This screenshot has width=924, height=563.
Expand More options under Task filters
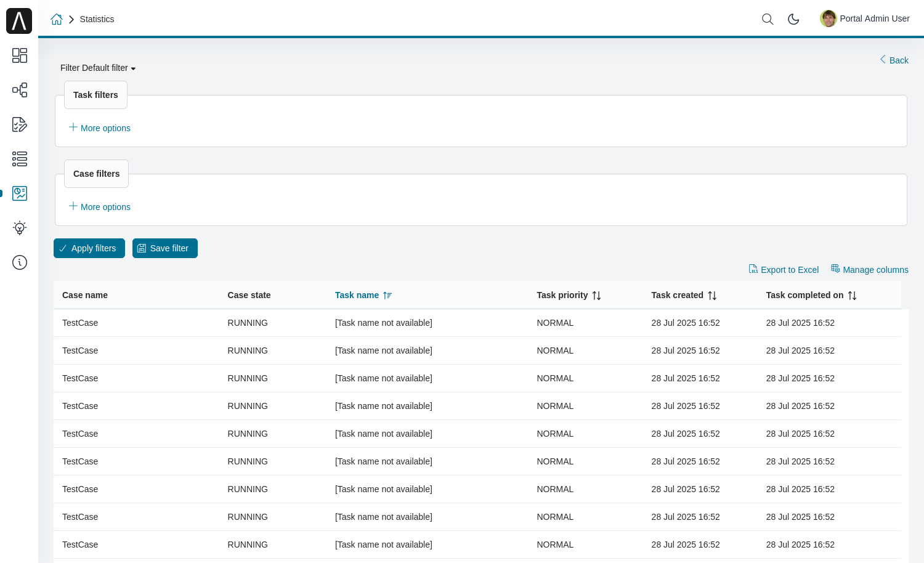coord(100,128)
